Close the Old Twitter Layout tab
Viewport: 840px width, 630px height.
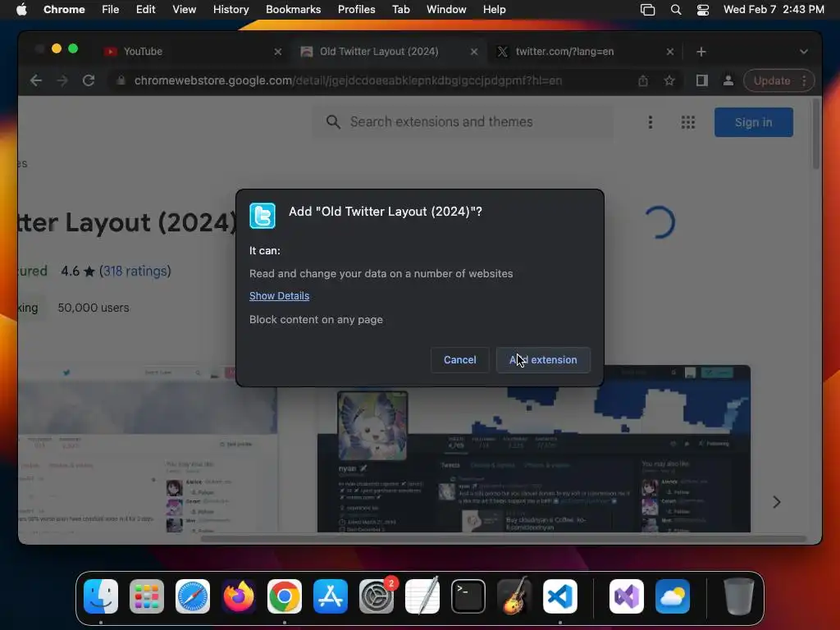(x=474, y=52)
